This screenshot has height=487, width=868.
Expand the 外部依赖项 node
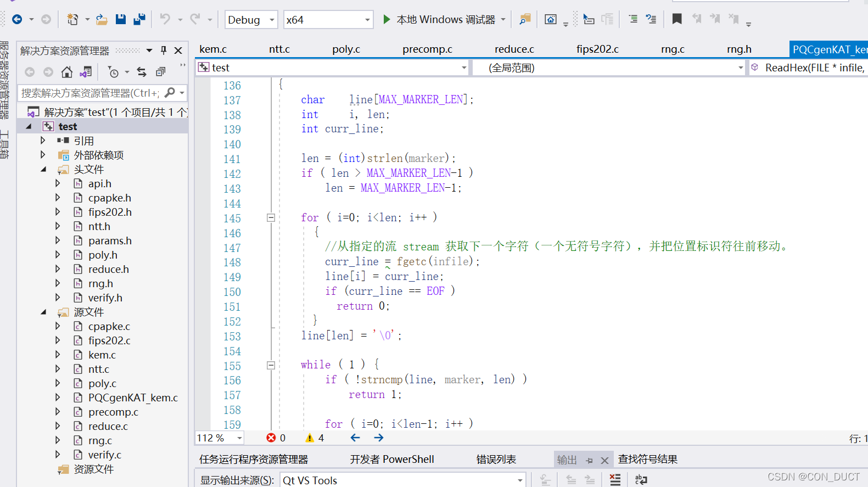43,155
